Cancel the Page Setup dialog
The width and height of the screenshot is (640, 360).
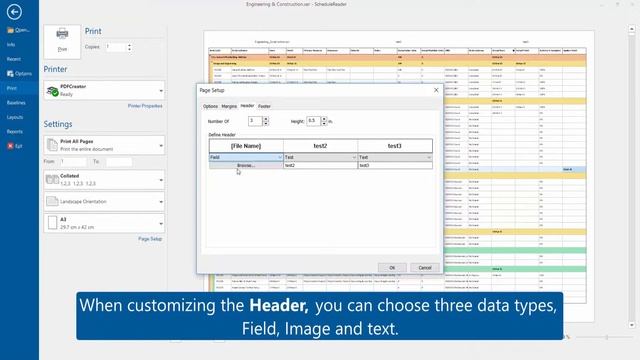point(425,268)
